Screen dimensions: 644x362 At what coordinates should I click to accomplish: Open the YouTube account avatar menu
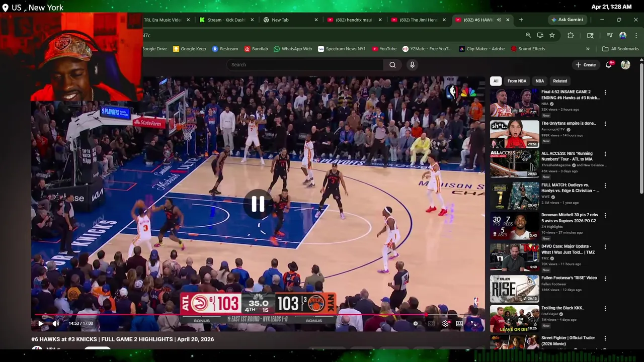(625, 65)
